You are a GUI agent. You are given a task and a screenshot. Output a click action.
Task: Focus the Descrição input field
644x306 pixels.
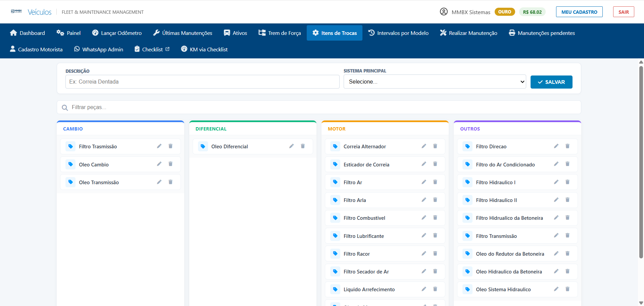click(x=202, y=82)
